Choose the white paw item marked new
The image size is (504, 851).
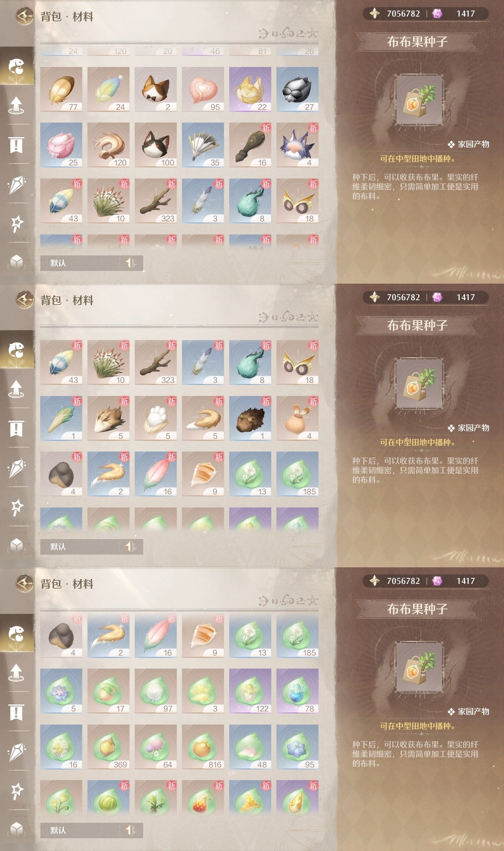click(x=156, y=418)
